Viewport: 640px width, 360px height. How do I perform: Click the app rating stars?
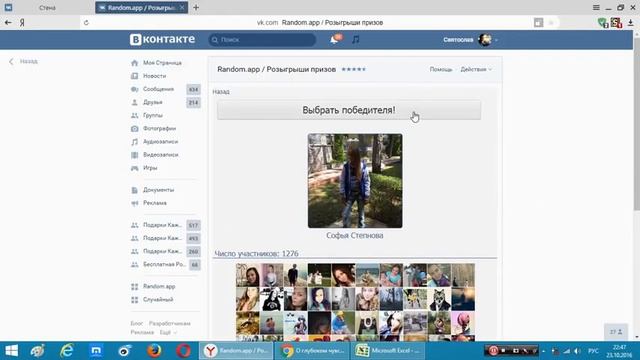coord(353,69)
